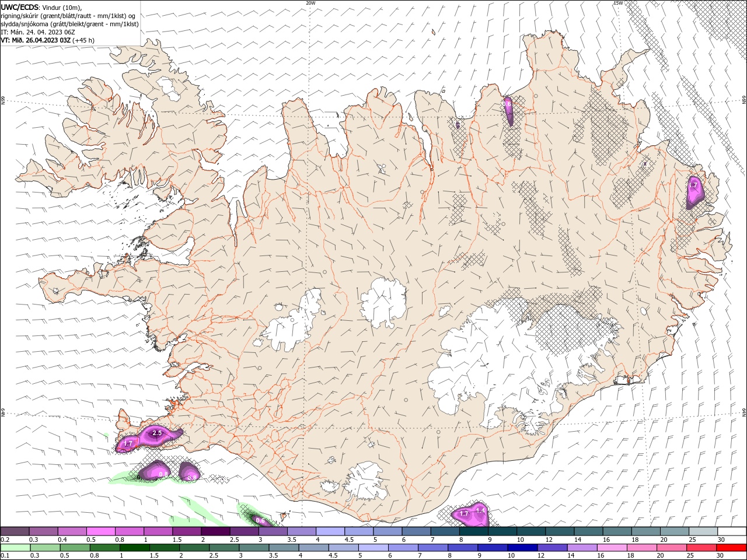The image size is (747, 560).
Task: Click the green 2 swatch in rain scale
Action: (194, 548)
